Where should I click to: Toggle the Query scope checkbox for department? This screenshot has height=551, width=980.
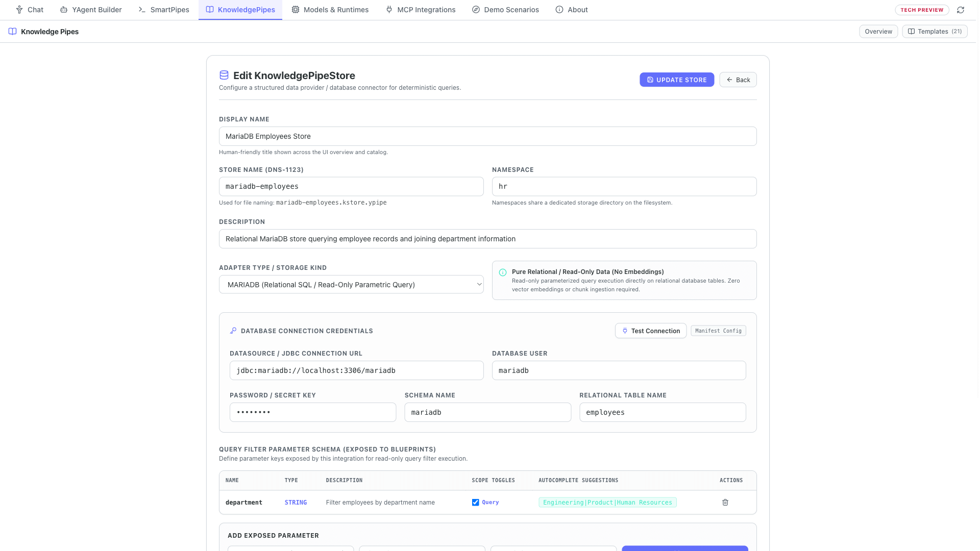[x=475, y=503]
